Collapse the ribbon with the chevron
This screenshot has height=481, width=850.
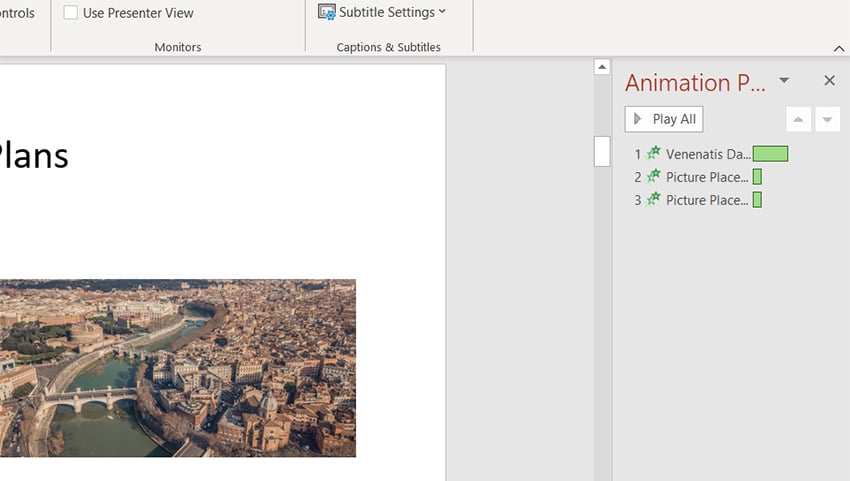click(x=838, y=48)
